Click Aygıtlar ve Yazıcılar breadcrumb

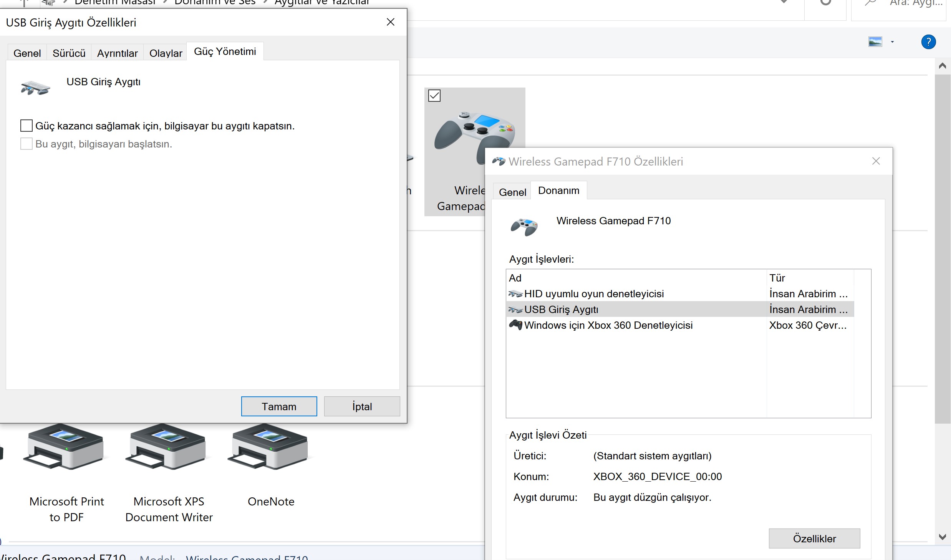click(322, 2)
